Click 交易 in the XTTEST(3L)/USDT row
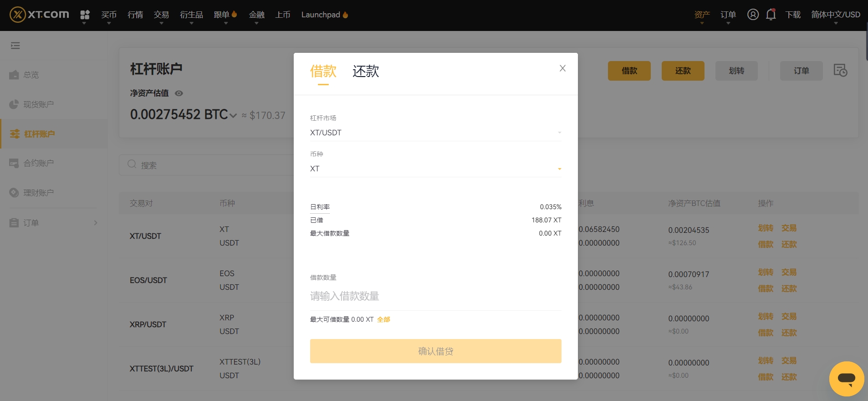 click(x=789, y=360)
